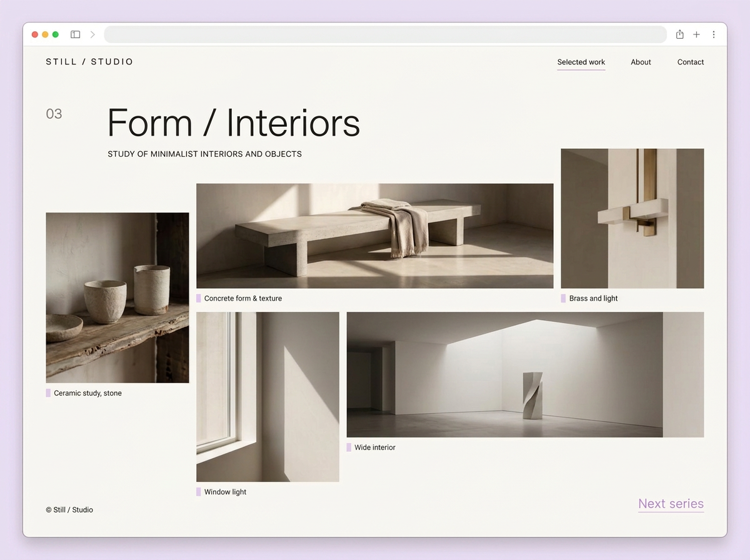The width and height of the screenshot is (750, 560).
Task: Click caption 'Window light'
Action: click(x=225, y=492)
